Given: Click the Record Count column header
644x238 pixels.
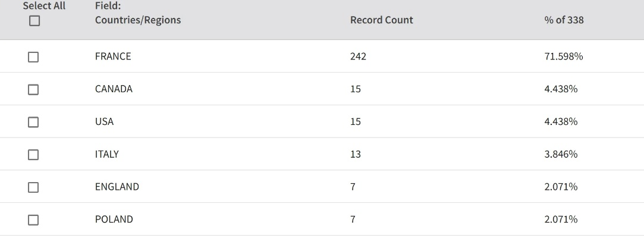Looking at the screenshot, I should (x=381, y=20).
